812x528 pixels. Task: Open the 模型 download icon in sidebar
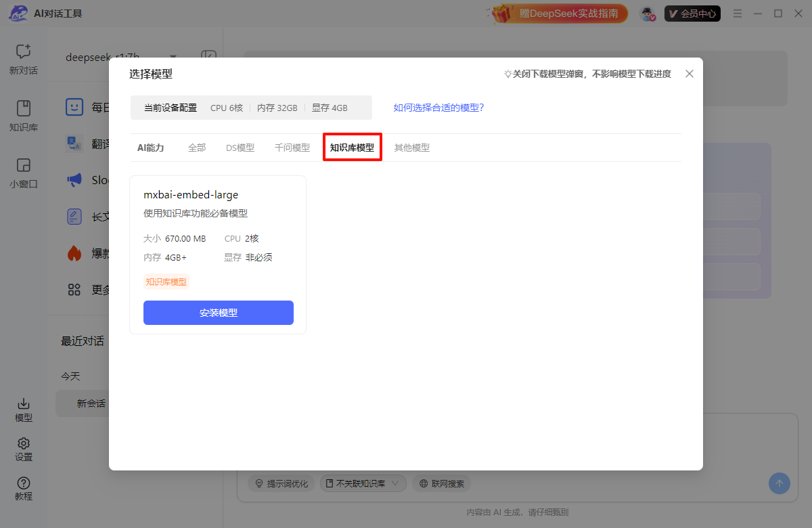click(24, 403)
